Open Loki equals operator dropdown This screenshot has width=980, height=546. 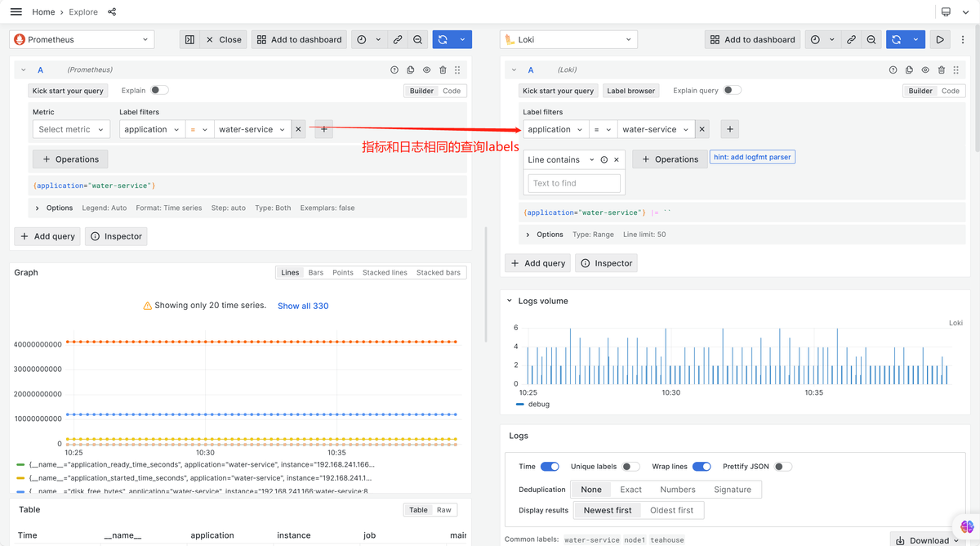[603, 129]
